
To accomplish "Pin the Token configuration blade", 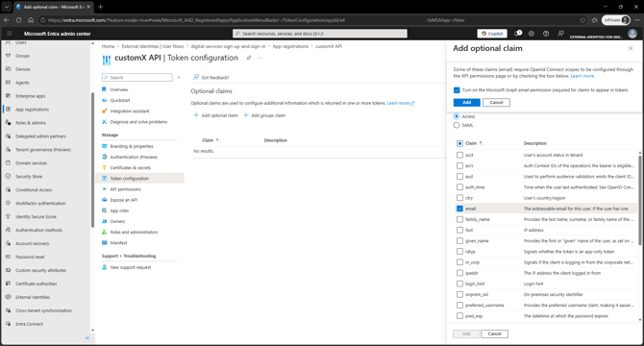I will click(249, 58).
